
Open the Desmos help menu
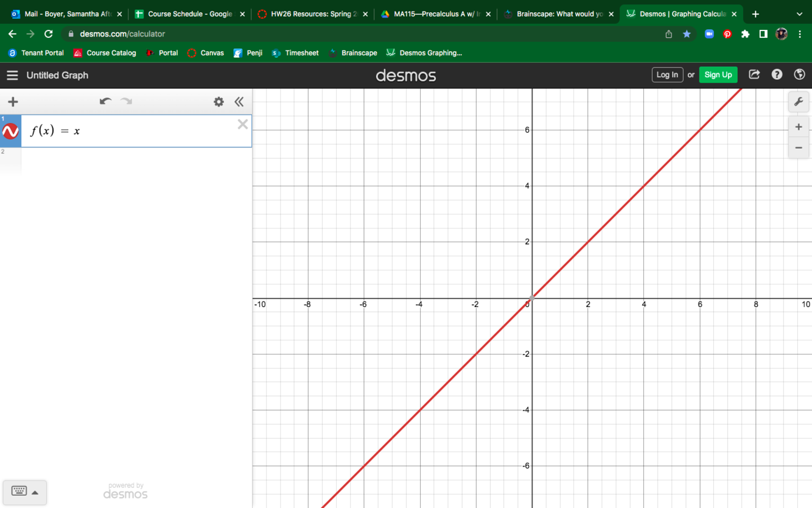click(x=777, y=74)
